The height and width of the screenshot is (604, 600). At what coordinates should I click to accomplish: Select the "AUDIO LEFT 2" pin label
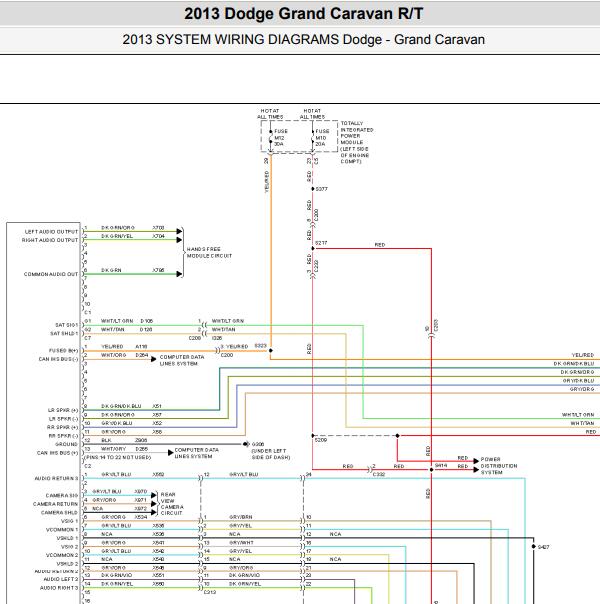[x=60, y=579]
